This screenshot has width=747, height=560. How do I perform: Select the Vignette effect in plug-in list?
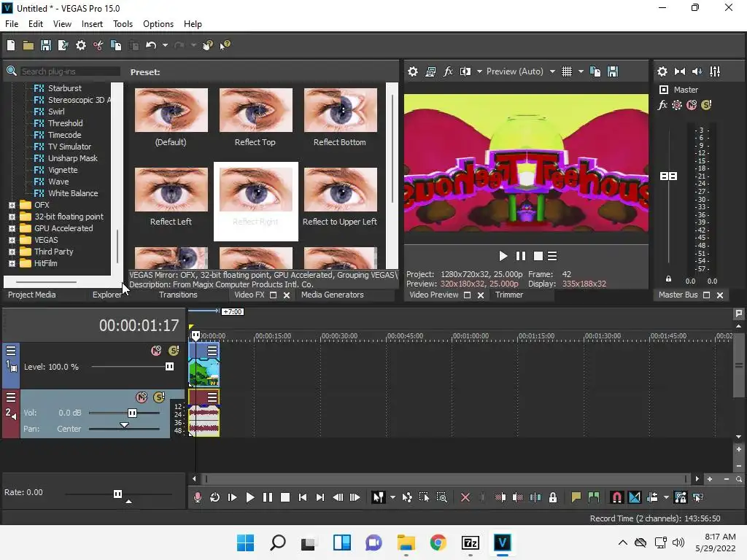(63, 170)
